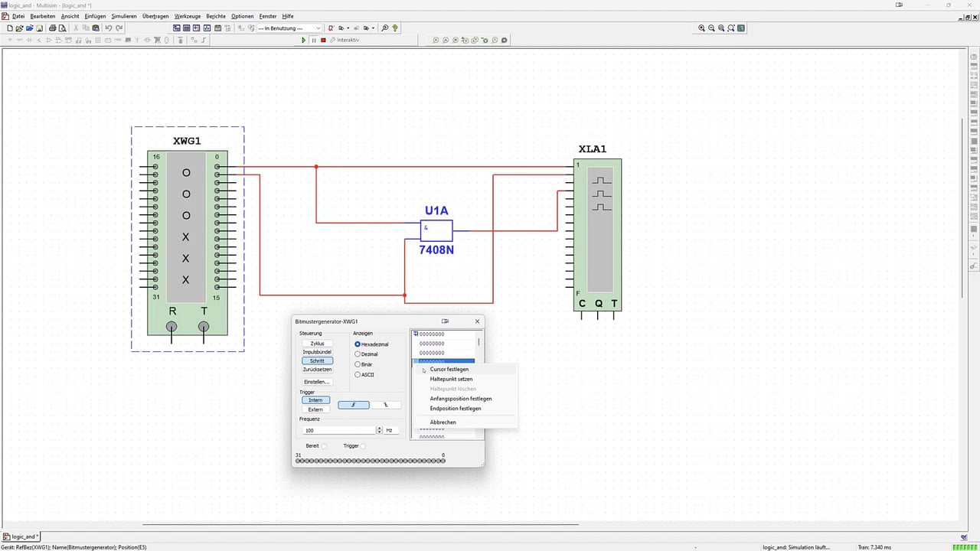Click 'Abbrechen' in the context menu

pos(443,422)
